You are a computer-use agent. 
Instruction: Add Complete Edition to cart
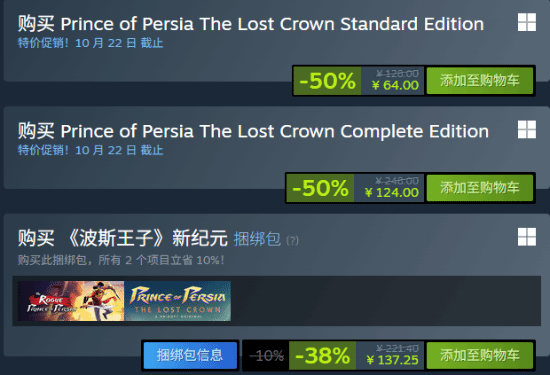click(479, 188)
